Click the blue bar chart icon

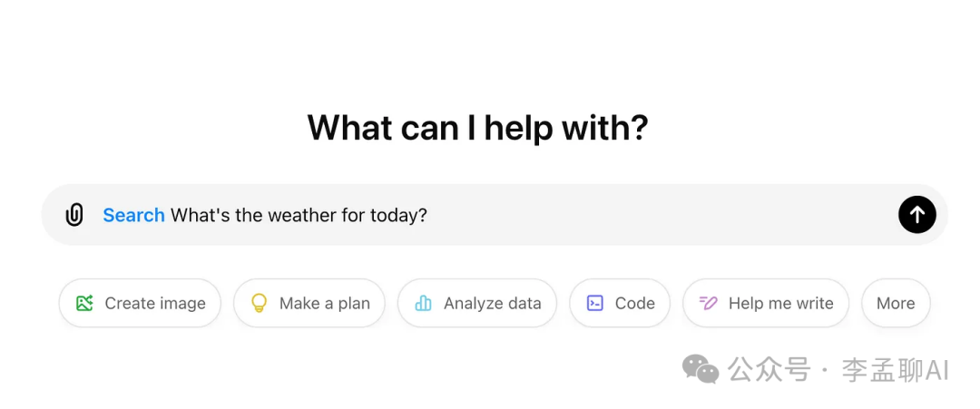point(423,304)
